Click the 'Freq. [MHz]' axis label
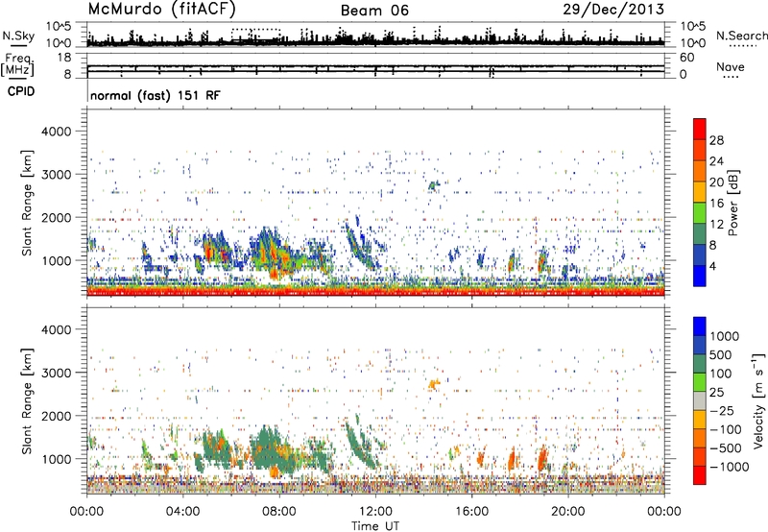Screen dimensions: 768x532 click(x=17, y=64)
